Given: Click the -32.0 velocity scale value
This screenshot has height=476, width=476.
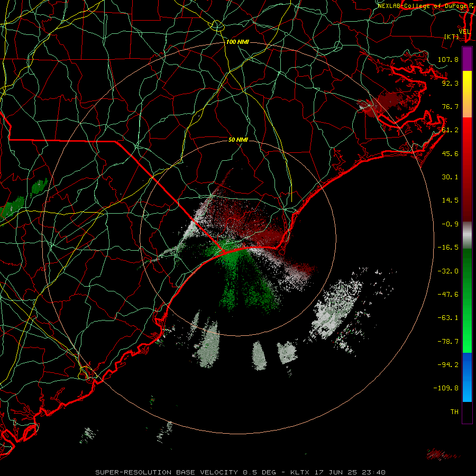Looking at the screenshot, I should [448, 271].
